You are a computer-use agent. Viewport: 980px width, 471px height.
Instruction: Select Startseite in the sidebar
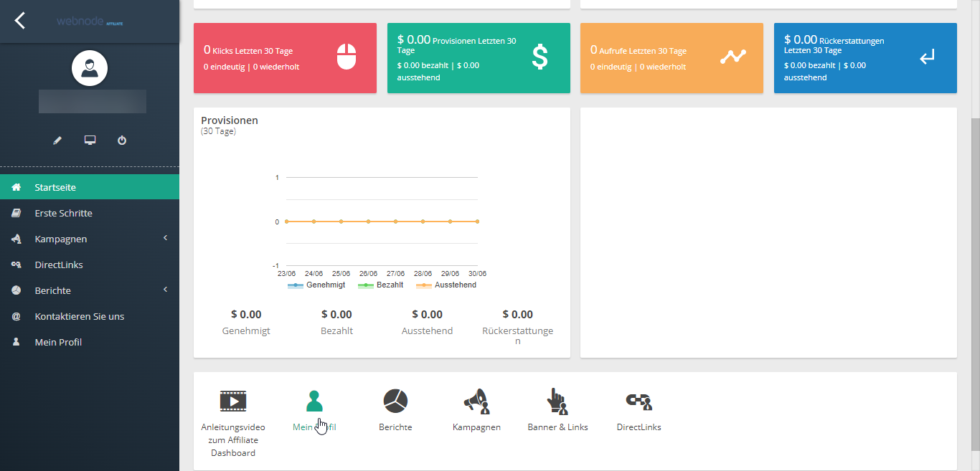(55, 187)
